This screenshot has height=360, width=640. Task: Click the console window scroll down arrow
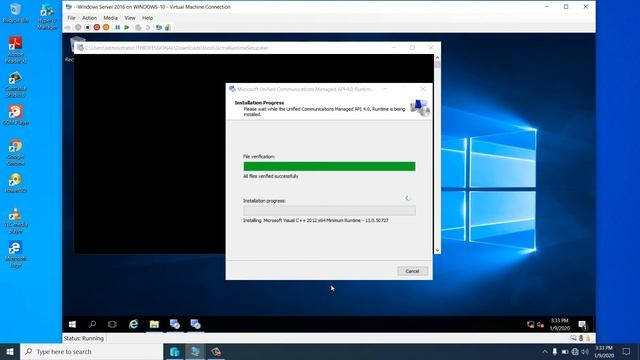pos(437,251)
